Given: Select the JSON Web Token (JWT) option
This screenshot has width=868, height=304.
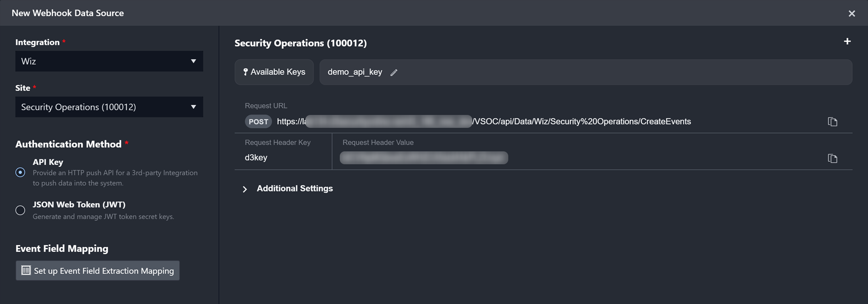Looking at the screenshot, I should (20, 210).
